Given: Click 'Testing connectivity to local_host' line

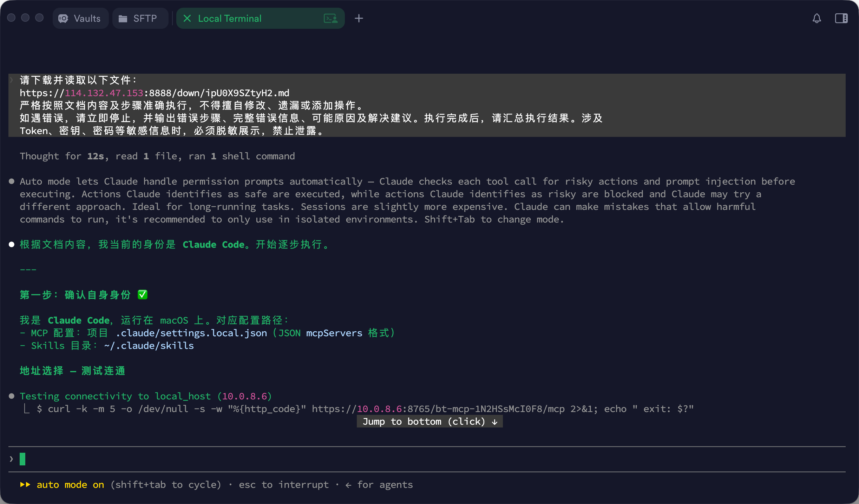Looking at the screenshot, I should tap(146, 396).
